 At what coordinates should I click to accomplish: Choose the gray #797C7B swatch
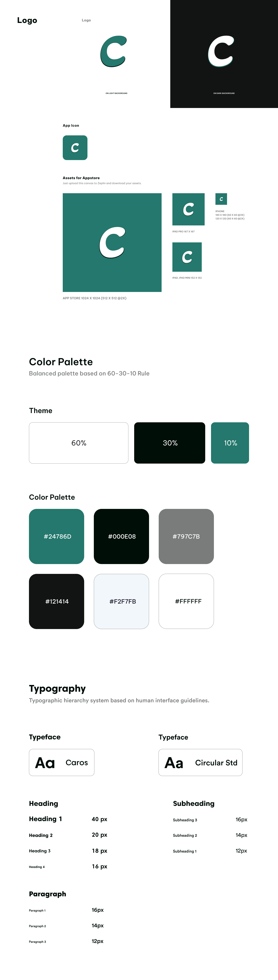click(x=186, y=536)
